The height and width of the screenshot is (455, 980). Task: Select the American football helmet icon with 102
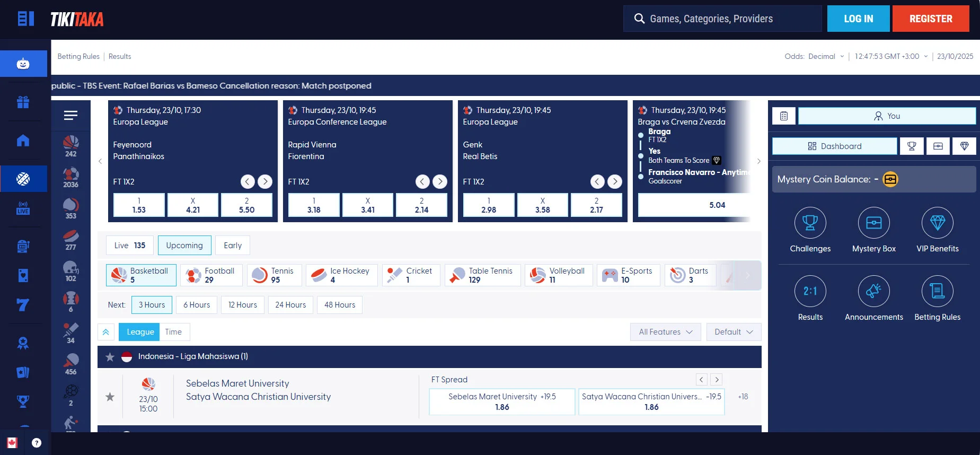[x=71, y=271]
